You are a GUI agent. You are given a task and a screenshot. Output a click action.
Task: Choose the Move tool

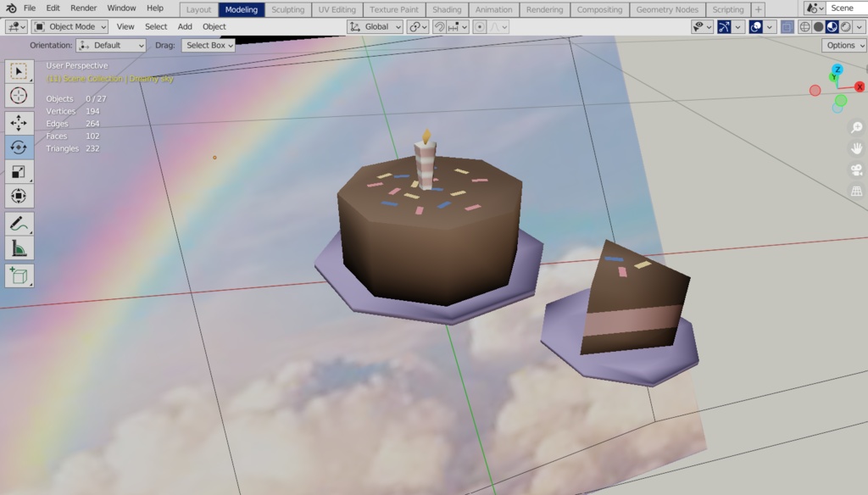tap(19, 122)
